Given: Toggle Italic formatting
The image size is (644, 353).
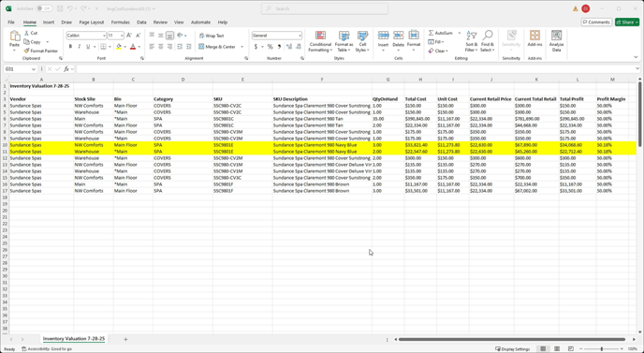Looking at the screenshot, I should (x=80, y=47).
